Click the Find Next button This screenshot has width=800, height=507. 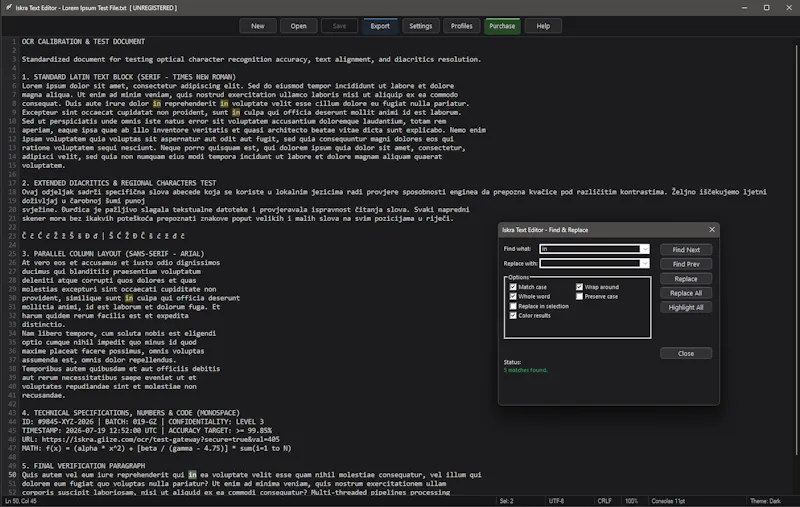click(686, 249)
